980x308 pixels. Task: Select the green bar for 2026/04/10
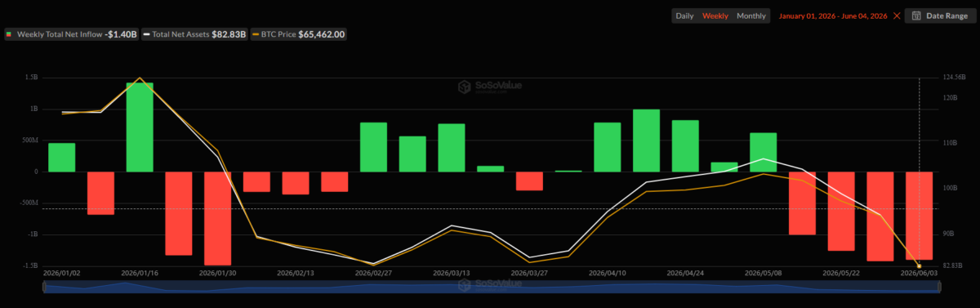coord(608,147)
